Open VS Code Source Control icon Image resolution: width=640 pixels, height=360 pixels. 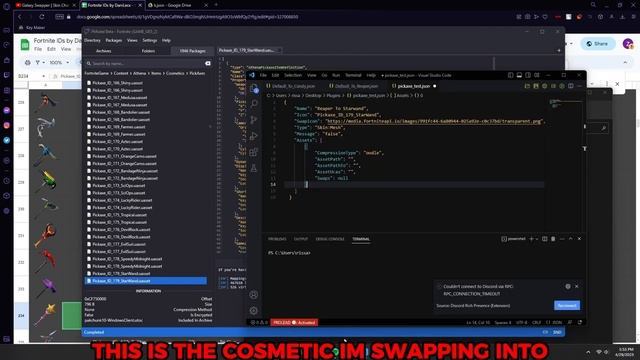tap(253, 120)
